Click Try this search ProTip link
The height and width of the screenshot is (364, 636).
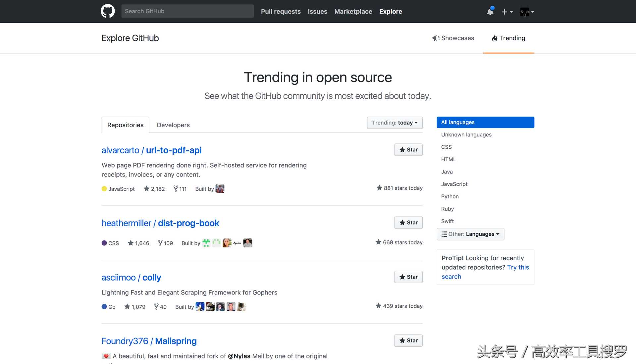pos(485,271)
